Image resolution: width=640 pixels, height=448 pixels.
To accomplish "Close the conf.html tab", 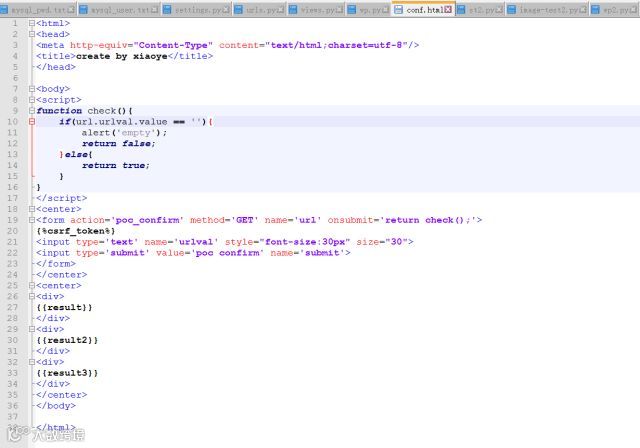I will 448,9.
